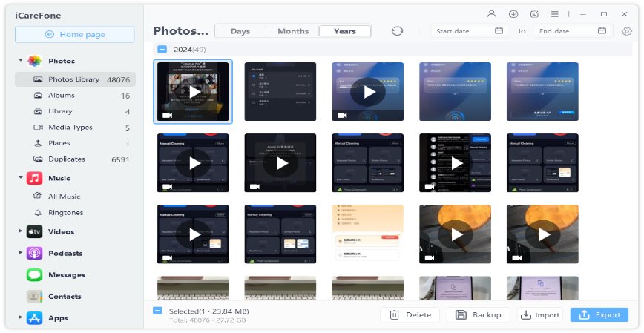
Task: Switch to the Months tab
Action: (x=293, y=31)
